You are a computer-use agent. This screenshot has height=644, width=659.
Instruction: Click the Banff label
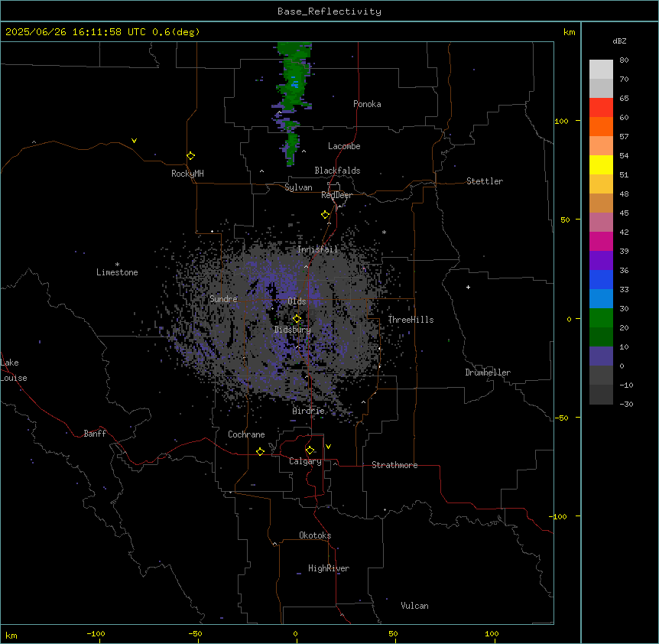coord(95,434)
